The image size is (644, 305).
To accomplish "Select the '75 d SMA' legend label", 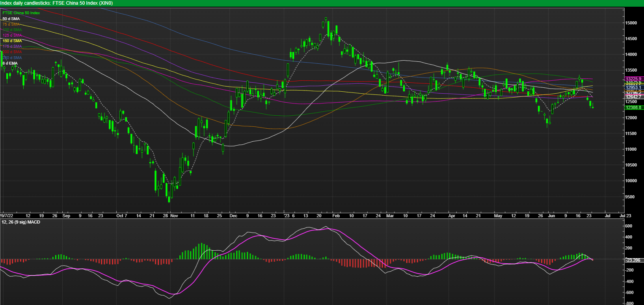I will coord(11,24).
